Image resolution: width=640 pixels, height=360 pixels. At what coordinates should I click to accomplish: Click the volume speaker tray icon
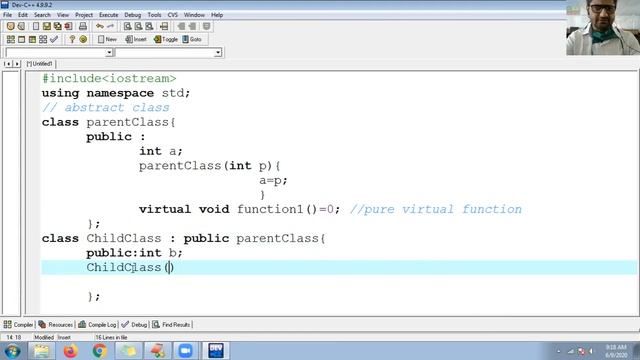[591, 351]
